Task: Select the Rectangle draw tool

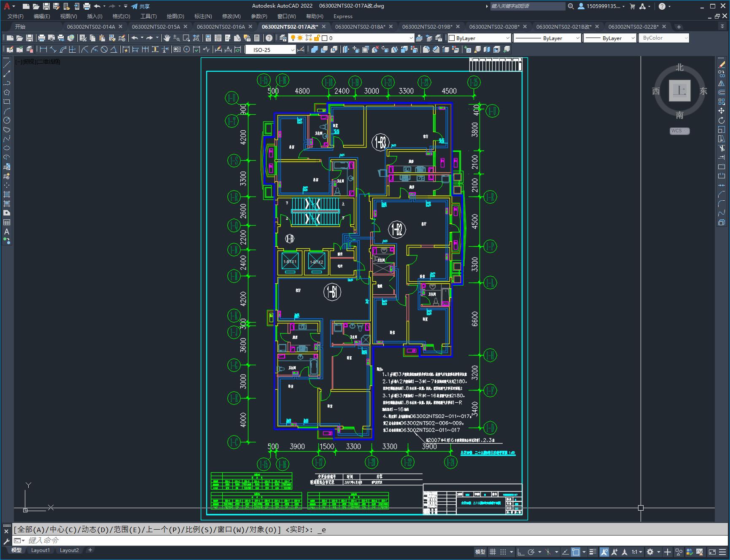Action: [7, 102]
